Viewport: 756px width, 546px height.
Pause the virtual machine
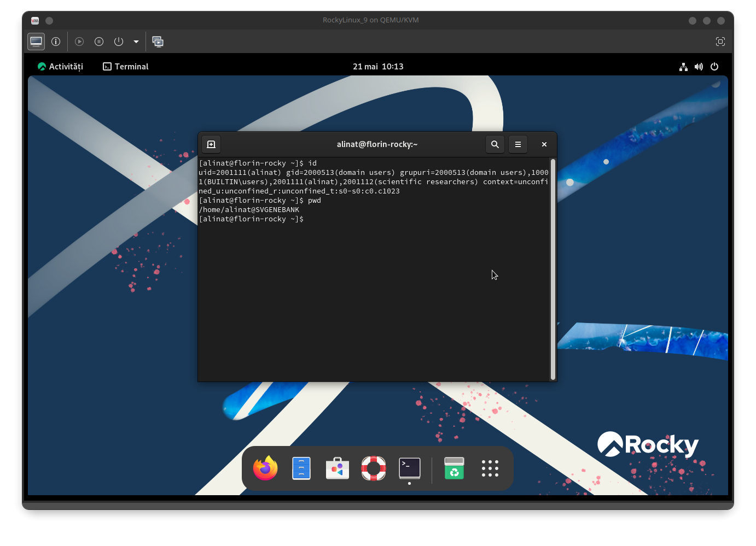tap(99, 42)
